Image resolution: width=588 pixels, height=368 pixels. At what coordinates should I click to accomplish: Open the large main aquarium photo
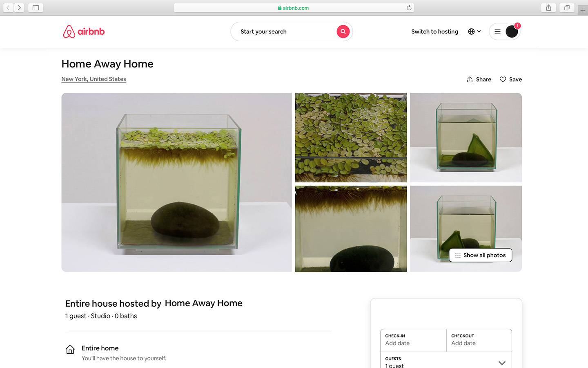tap(176, 182)
